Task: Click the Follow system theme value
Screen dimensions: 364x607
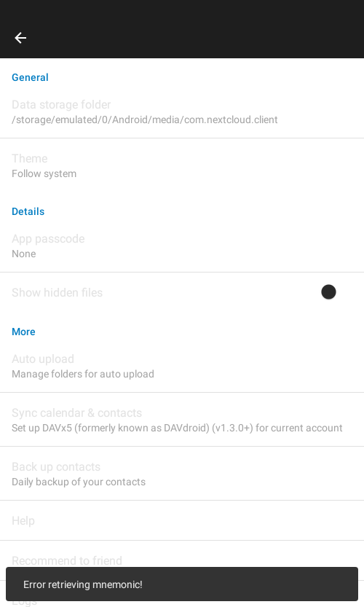Action: pyautogui.click(x=44, y=173)
